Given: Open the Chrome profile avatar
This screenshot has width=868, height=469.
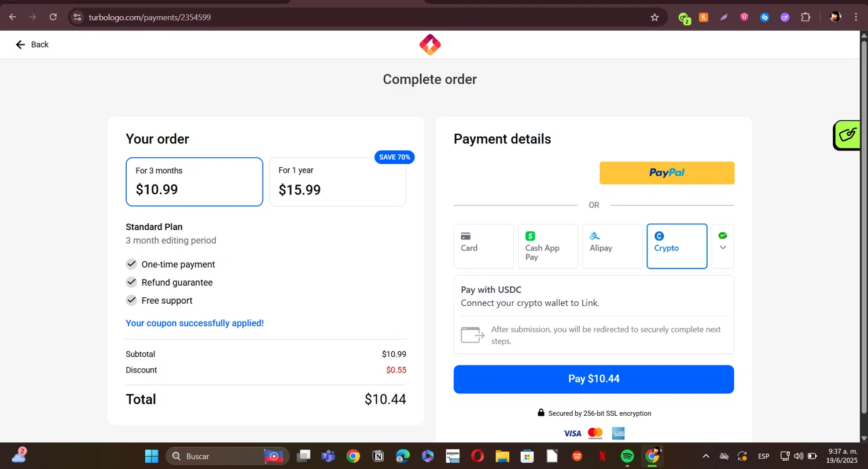Looking at the screenshot, I should tap(835, 17).
